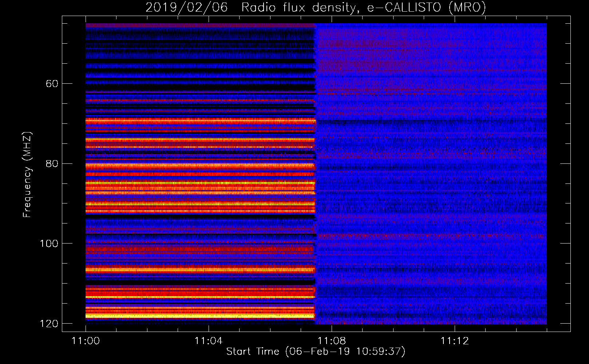
Task: Click the 80 frequency axis label
Action: coord(52,164)
